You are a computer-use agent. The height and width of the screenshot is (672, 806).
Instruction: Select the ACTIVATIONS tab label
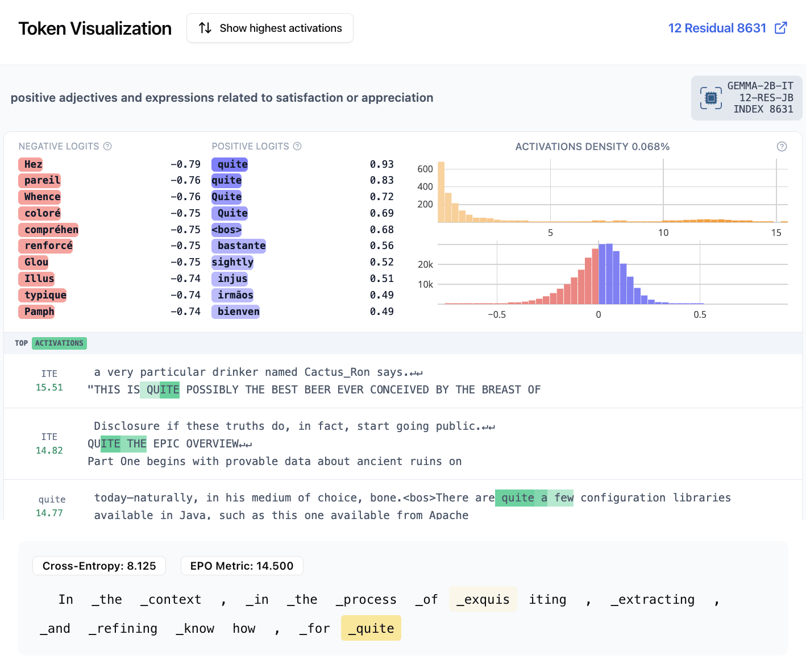coord(59,343)
